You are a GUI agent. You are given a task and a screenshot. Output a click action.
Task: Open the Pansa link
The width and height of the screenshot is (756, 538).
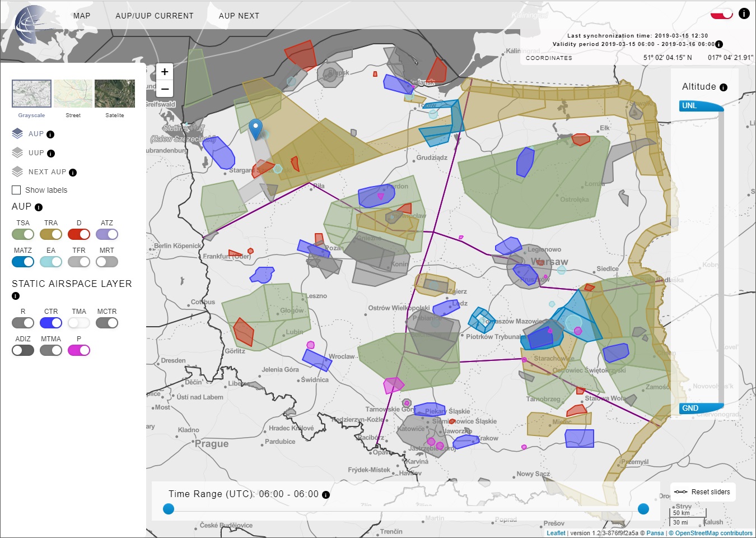pyautogui.click(x=655, y=533)
